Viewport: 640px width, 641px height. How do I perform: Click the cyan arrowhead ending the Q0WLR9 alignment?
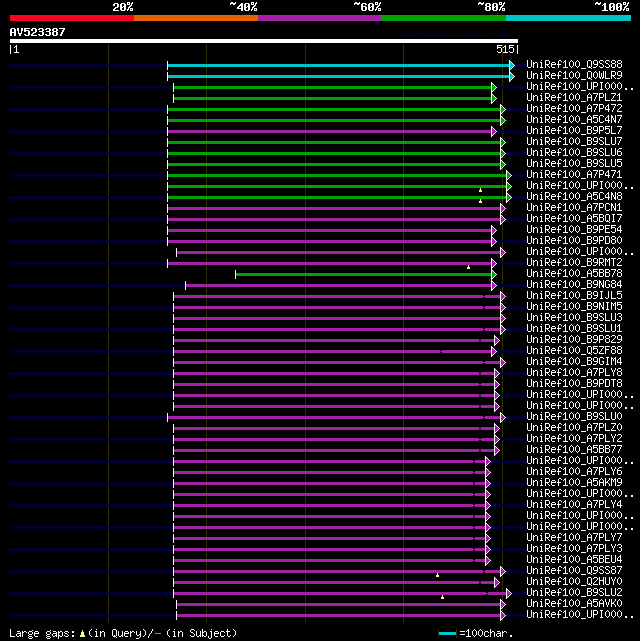512,76
